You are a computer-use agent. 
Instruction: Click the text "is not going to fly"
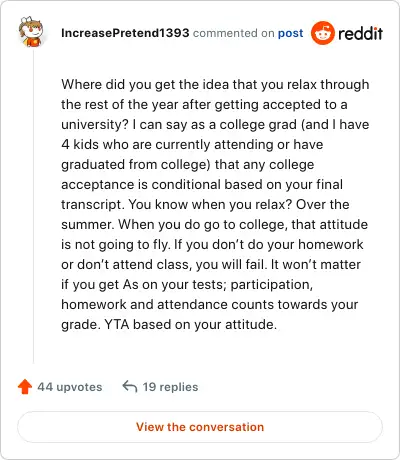116,244
